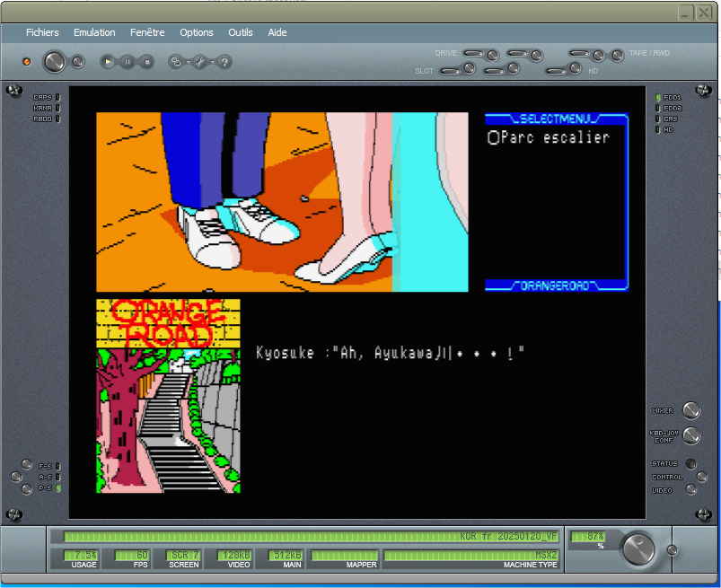Click the small button right of speed knob
Screen dimensions: 721x588
[x=673, y=549]
